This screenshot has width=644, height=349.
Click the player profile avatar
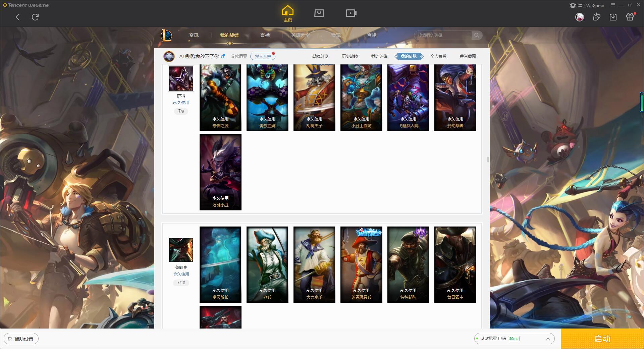tap(169, 56)
